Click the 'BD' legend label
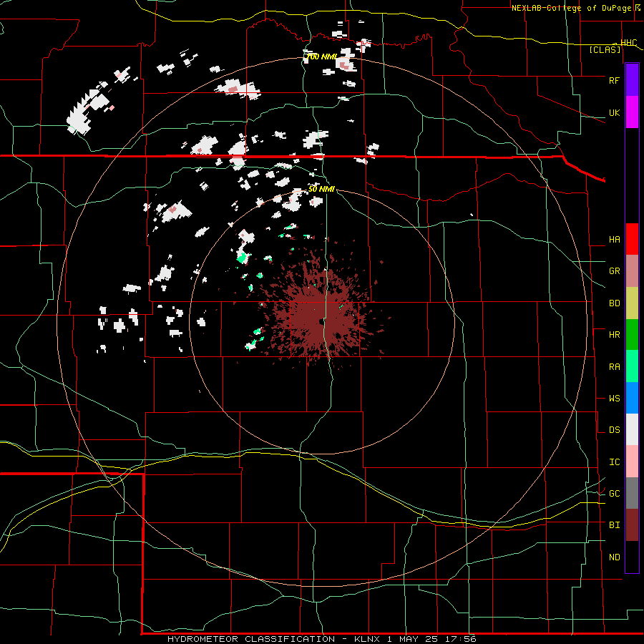This screenshot has width=644, height=644. [615, 303]
